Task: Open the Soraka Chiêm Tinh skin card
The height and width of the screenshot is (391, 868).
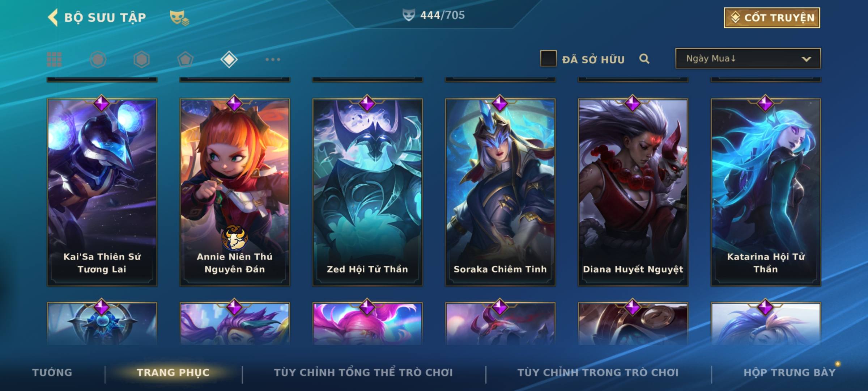Action: coord(500,192)
